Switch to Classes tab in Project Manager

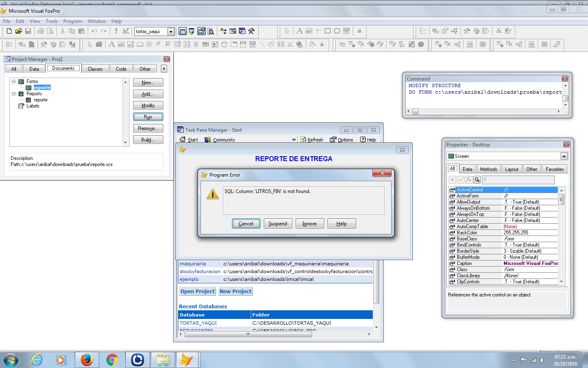(x=95, y=69)
